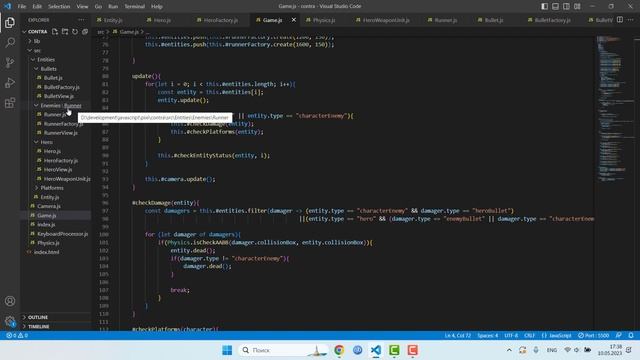Open HeroWeaponUnit.js in explorer tree
The height and width of the screenshot is (360, 640).
pos(67,179)
